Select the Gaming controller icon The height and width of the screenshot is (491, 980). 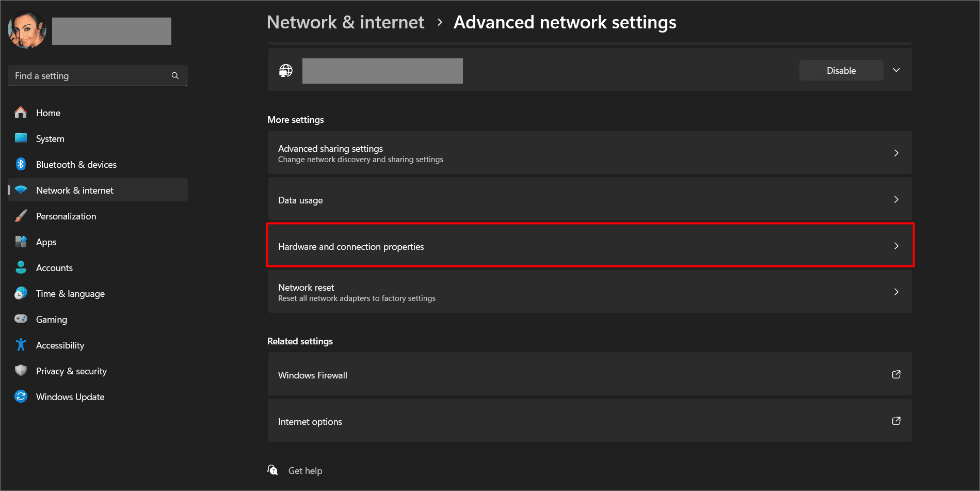[21, 319]
